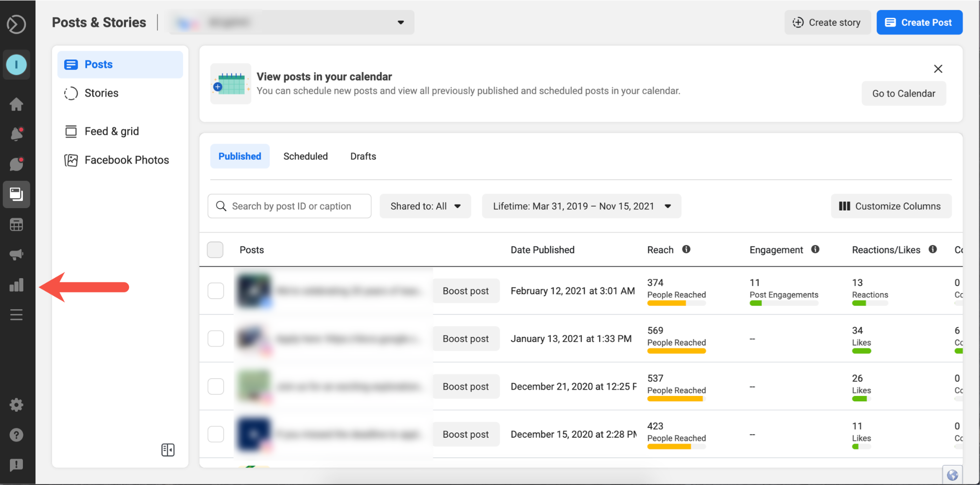Open the Help question mark icon

[16, 435]
